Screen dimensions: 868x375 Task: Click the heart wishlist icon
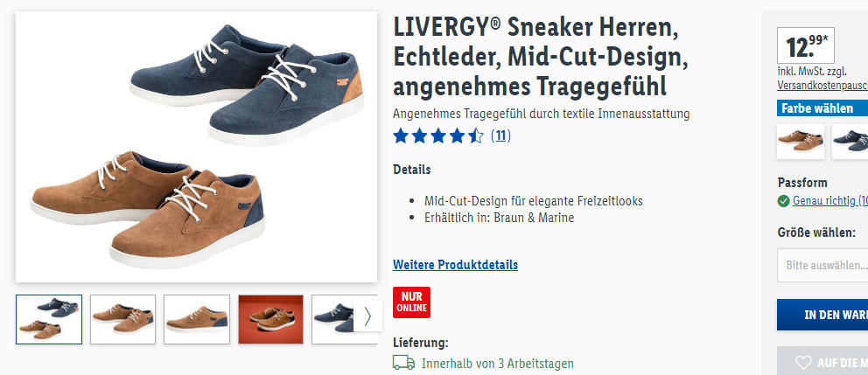tap(802, 363)
